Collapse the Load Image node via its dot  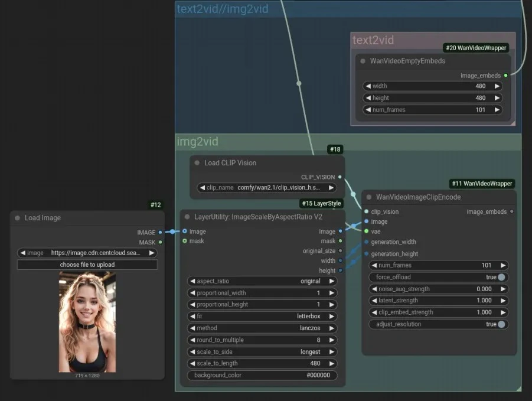coord(17,218)
